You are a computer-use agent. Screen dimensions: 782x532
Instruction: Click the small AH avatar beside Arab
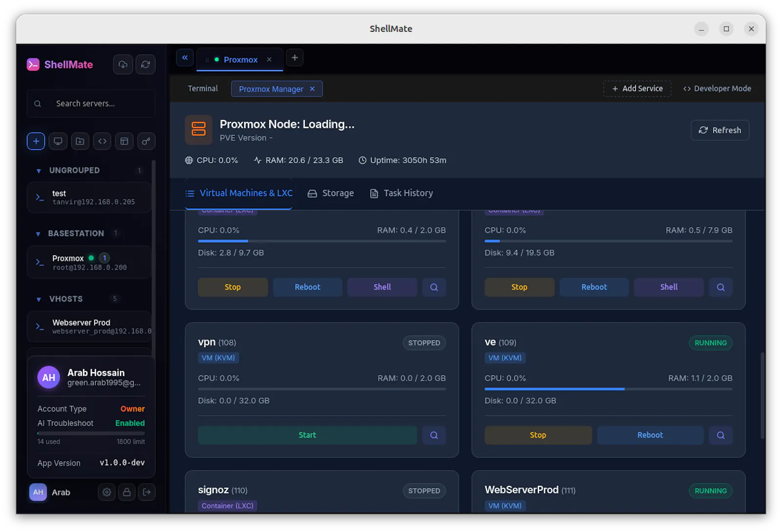(38, 492)
